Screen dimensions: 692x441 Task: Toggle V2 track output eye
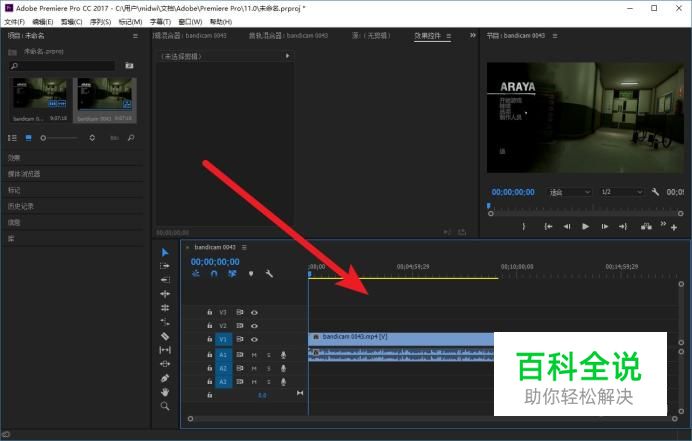point(254,326)
